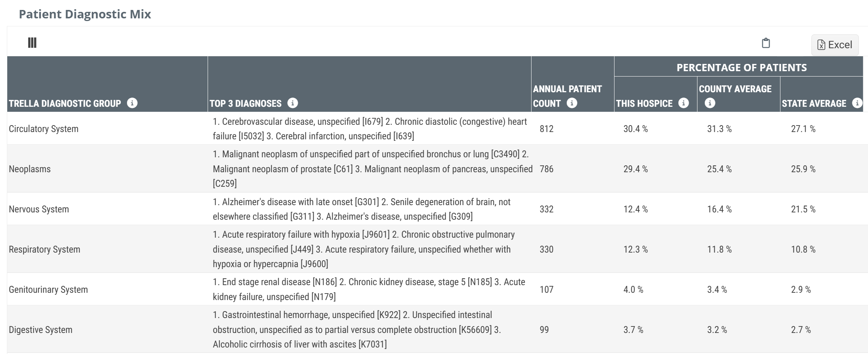Show info for County Average column
The height and width of the screenshot is (354, 868).
tap(710, 103)
